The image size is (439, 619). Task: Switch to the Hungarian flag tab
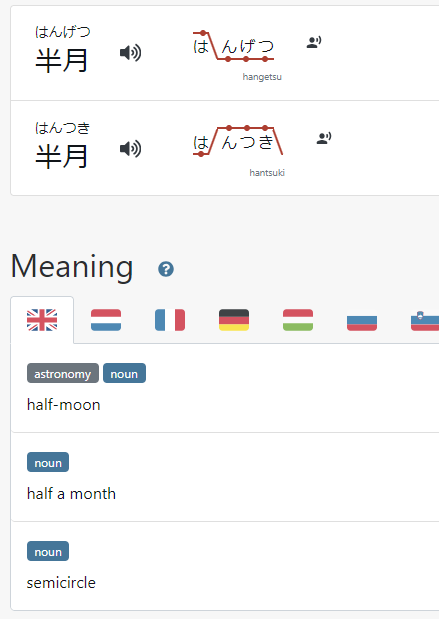coord(298,320)
